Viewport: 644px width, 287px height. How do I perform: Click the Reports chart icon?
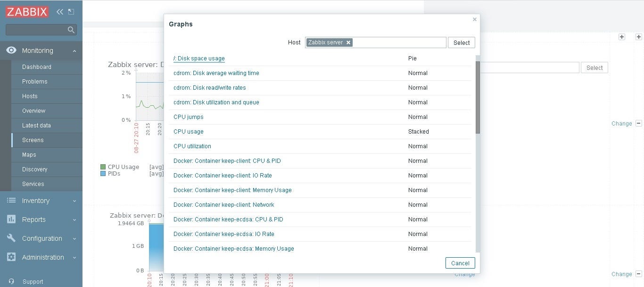(11, 219)
